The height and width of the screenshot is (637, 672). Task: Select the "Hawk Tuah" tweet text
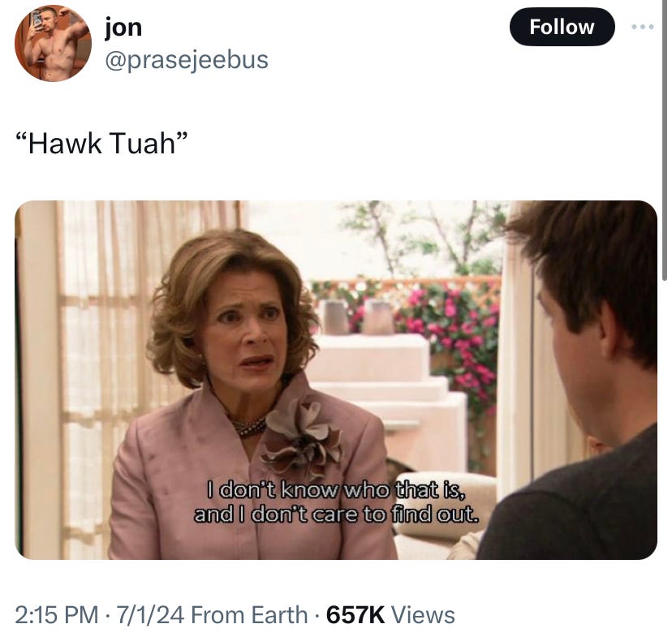coord(101,143)
